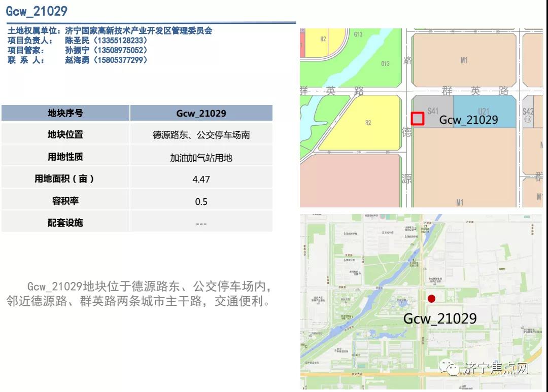Select table header value Gcw_21029

pos(201,113)
